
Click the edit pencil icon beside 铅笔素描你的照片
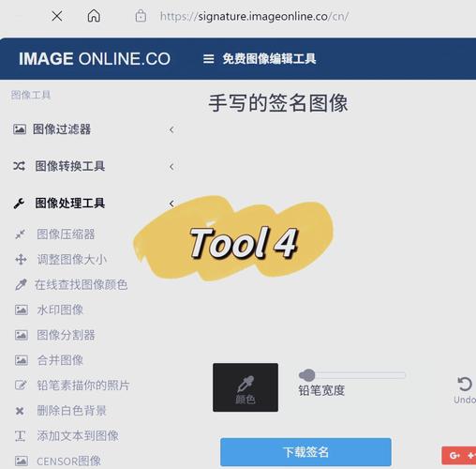click(21, 386)
